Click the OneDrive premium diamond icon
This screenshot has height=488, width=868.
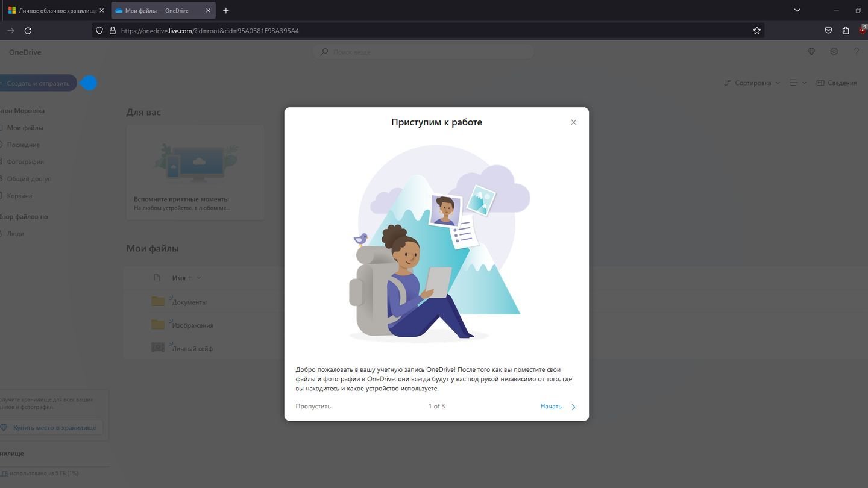pyautogui.click(x=811, y=52)
